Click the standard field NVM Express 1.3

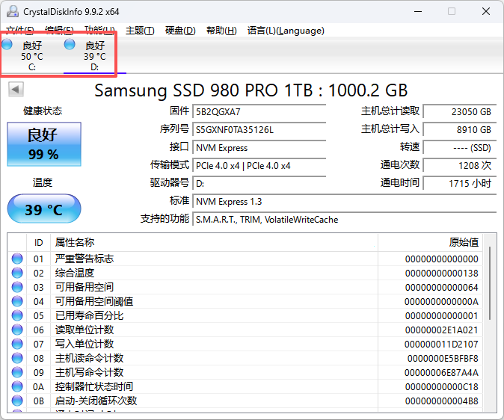(x=345, y=202)
